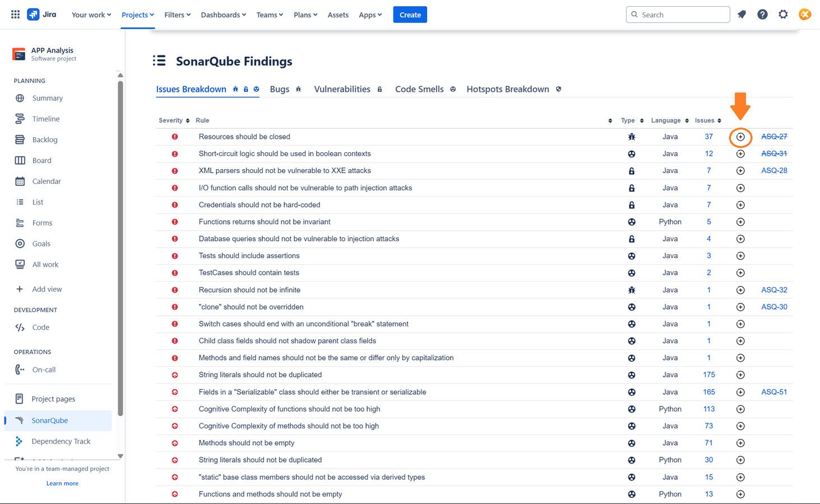Open the ASQ-32 issue link

point(774,290)
